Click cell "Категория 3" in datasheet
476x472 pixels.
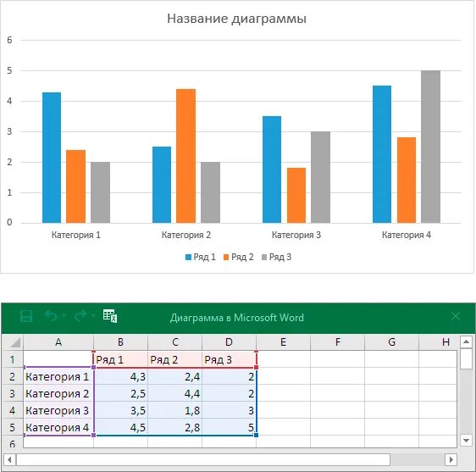click(58, 410)
